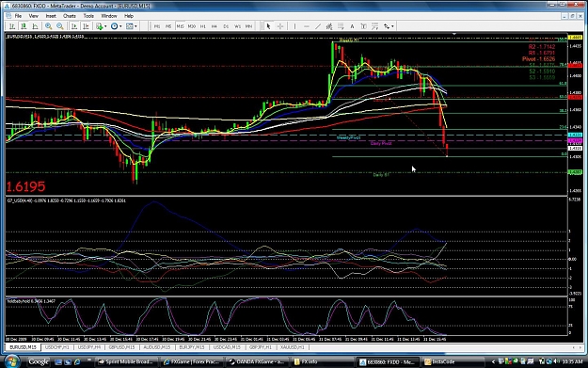The height and width of the screenshot is (368, 588).
Task: Open InstaCode taskbar button
Action: tap(453, 362)
